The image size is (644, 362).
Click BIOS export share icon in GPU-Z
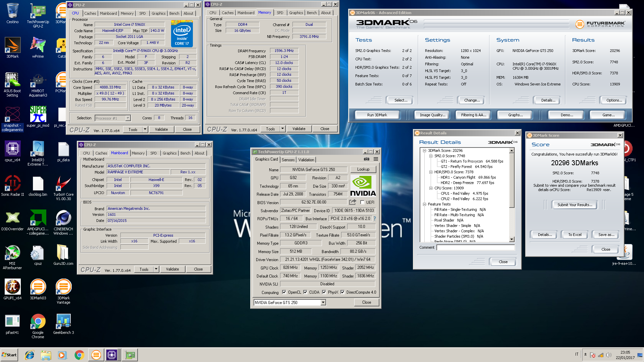[353, 202]
